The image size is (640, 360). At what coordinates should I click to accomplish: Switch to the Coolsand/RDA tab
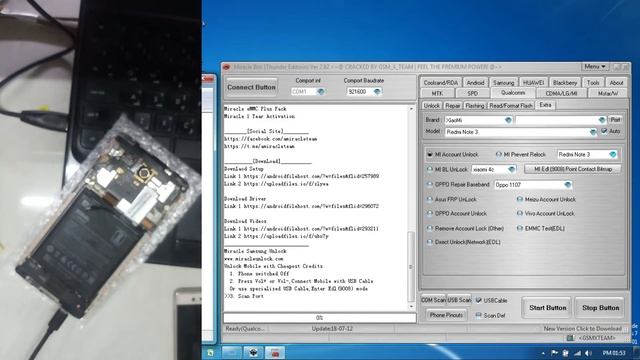440,82
